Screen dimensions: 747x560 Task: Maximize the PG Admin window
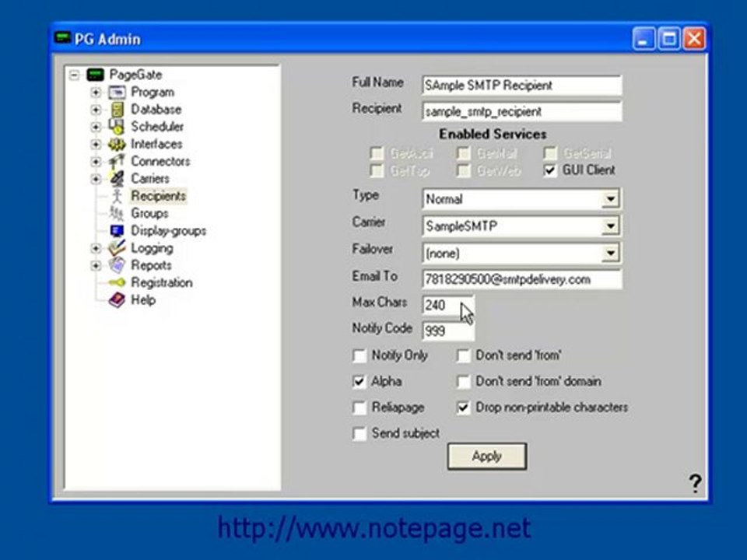click(x=669, y=39)
